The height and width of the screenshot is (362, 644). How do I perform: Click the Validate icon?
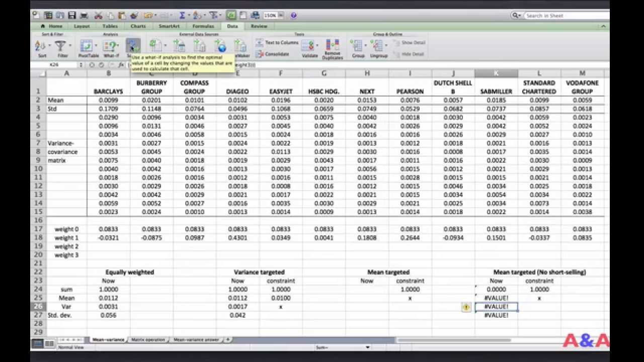(308, 46)
